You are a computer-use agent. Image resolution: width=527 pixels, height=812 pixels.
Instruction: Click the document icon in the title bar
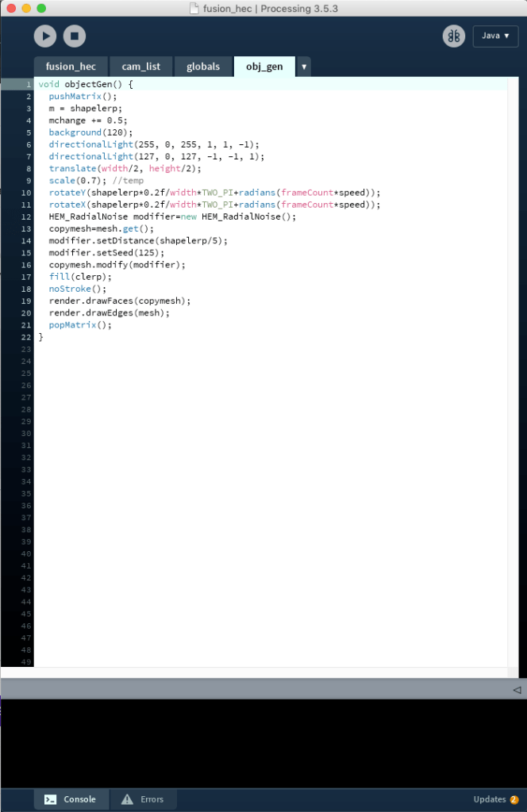[x=194, y=8]
